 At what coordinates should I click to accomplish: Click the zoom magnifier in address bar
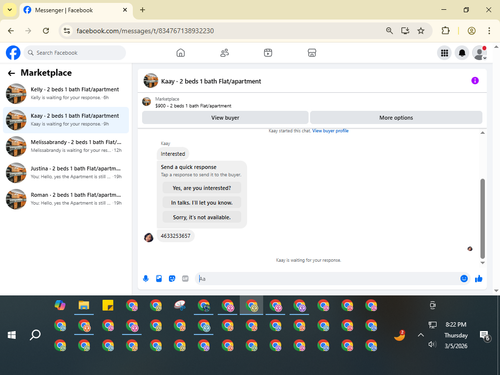389,31
